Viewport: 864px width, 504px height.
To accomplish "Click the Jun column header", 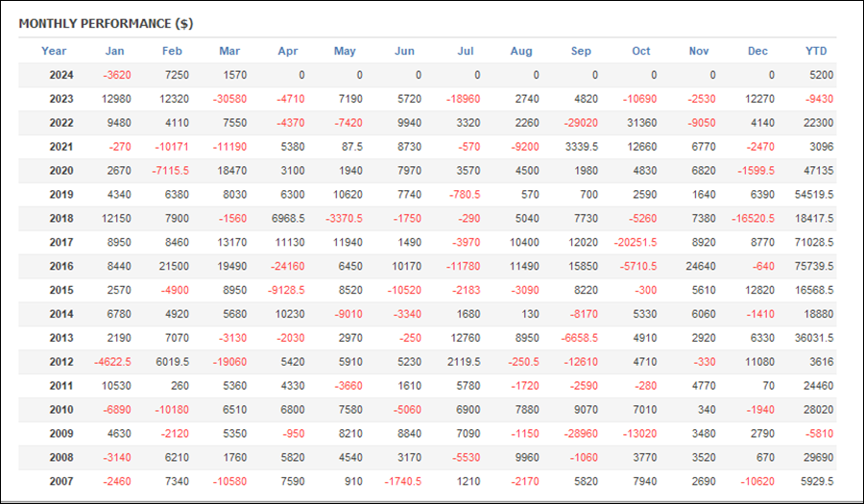I will click(x=404, y=51).
